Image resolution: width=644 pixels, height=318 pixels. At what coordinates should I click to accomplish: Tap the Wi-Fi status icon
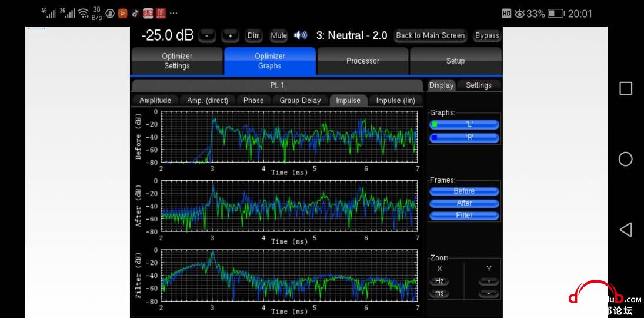84,14
